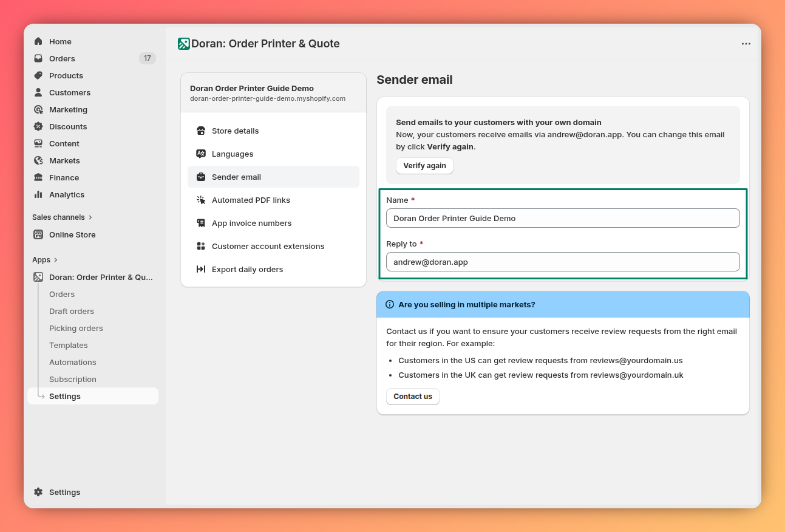Open the three-dot overflow menu

746,43
